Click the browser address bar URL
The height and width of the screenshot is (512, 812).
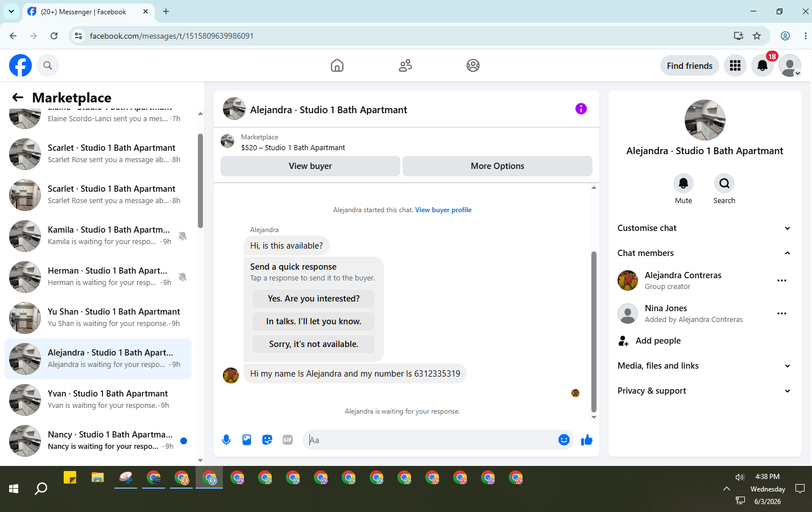[x=172, y=36]
